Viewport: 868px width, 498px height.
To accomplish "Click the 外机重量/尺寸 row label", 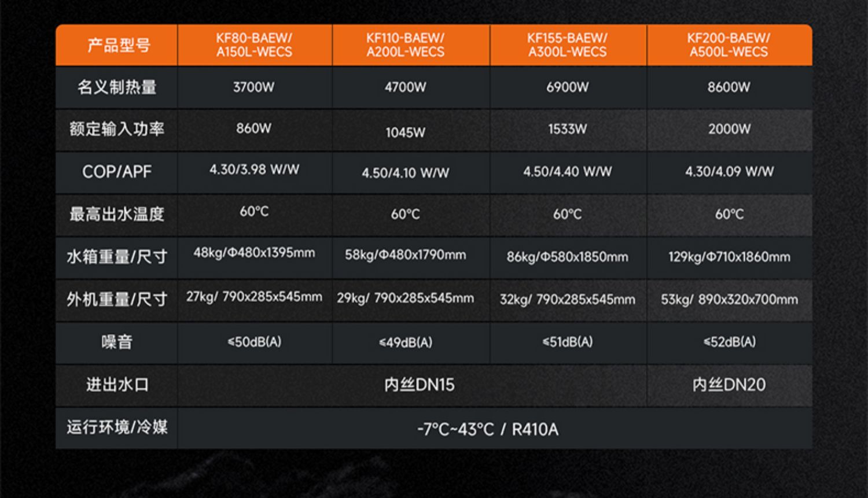I will (x=117, y=299).
